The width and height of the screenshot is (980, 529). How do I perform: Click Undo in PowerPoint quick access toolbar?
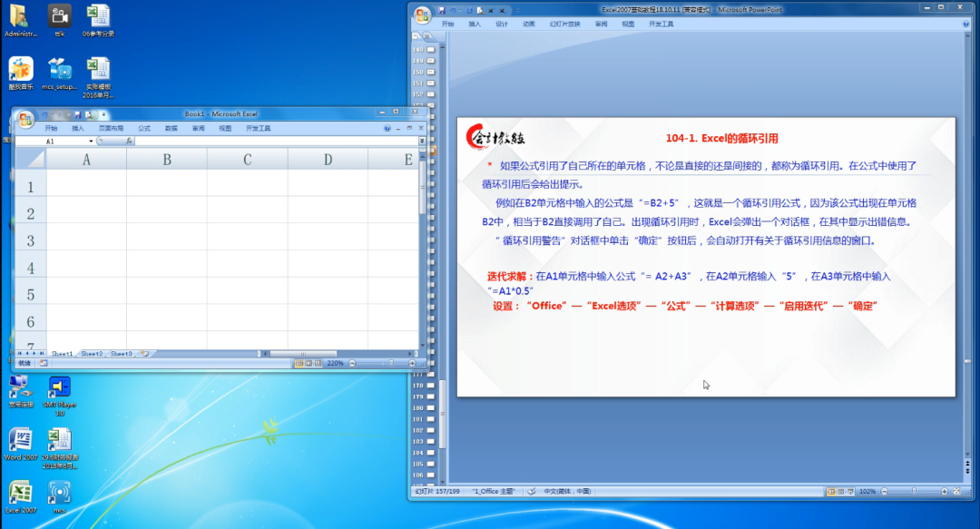click(x=453, y=10)
